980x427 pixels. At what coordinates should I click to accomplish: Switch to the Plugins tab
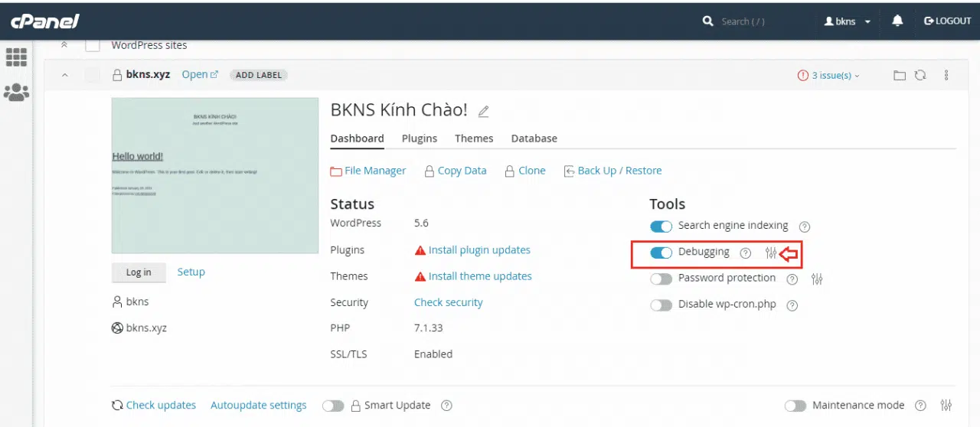click(419, 139)
